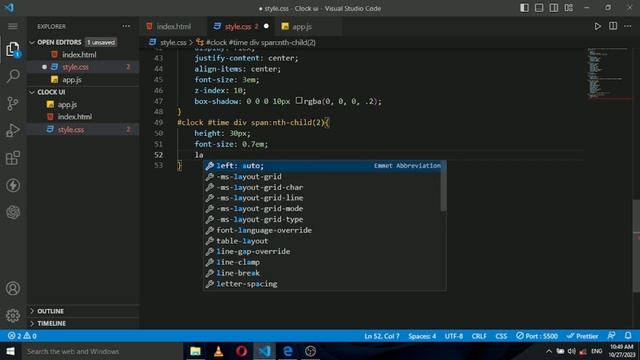Toggle primary side bar layout icon
The image size is (640, 360).
(524, 8)
